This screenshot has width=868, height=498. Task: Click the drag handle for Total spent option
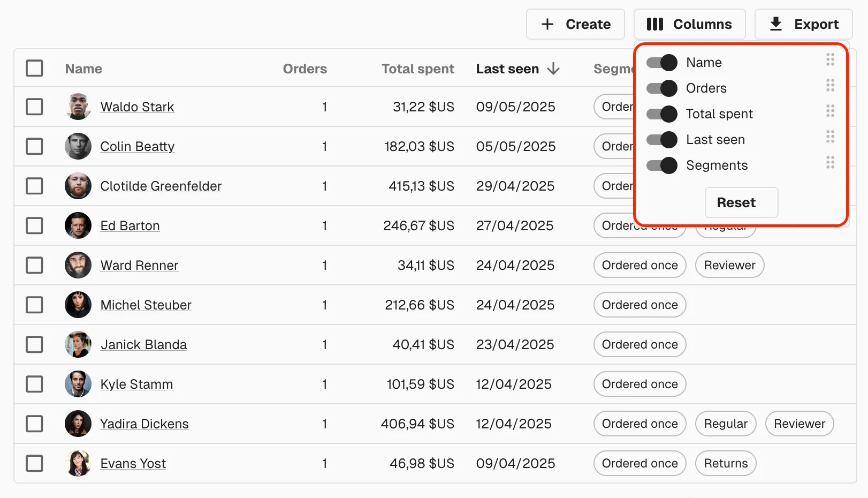(x=830, y=111)
